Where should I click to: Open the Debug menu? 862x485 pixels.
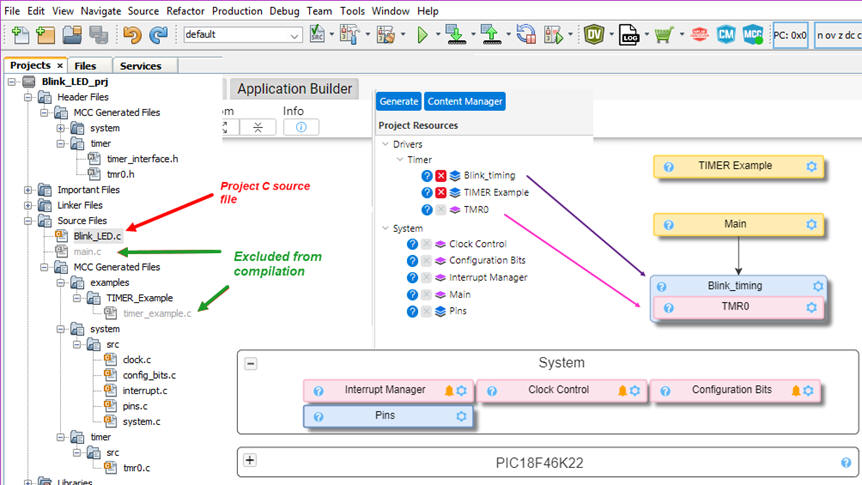[284, 11]
